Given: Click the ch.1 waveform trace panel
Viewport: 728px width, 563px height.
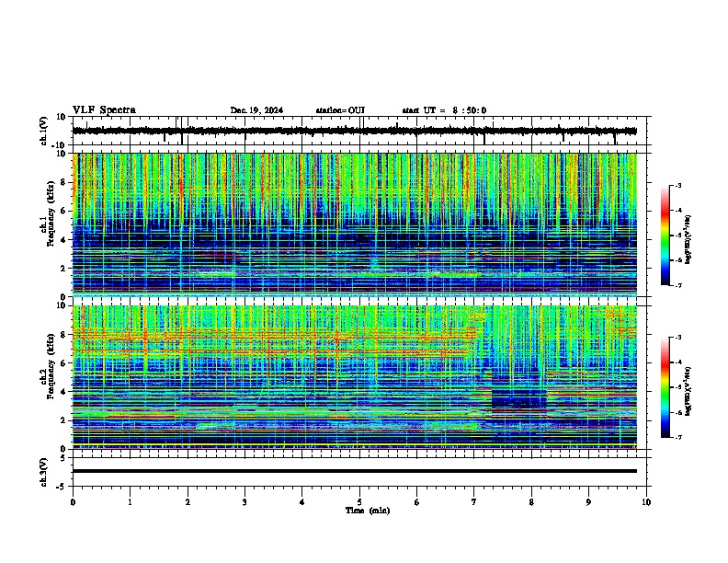Looking at the screenshot, I should pyautogui.click(x=358, y=131).
